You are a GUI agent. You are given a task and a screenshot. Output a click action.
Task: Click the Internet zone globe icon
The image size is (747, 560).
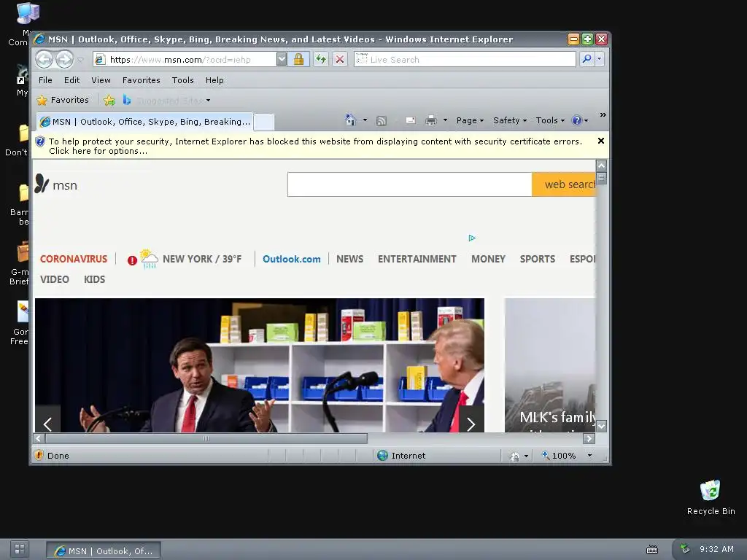tap(382, 456)
